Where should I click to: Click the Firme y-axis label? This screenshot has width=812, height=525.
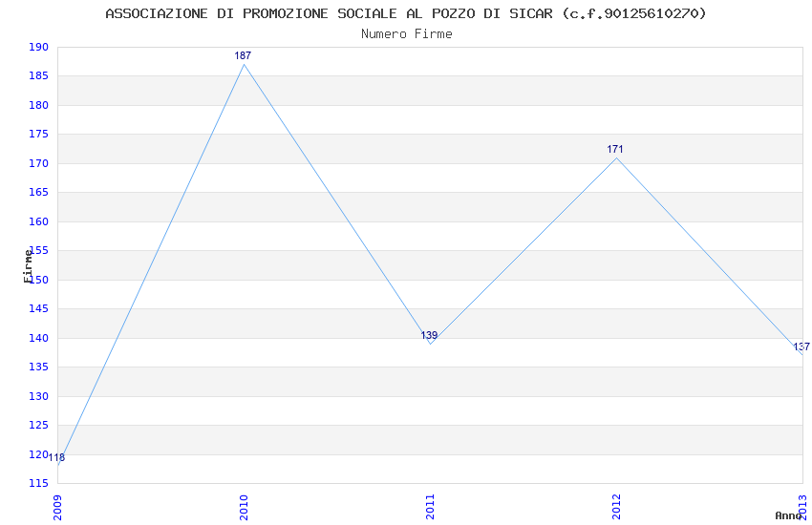28,266
